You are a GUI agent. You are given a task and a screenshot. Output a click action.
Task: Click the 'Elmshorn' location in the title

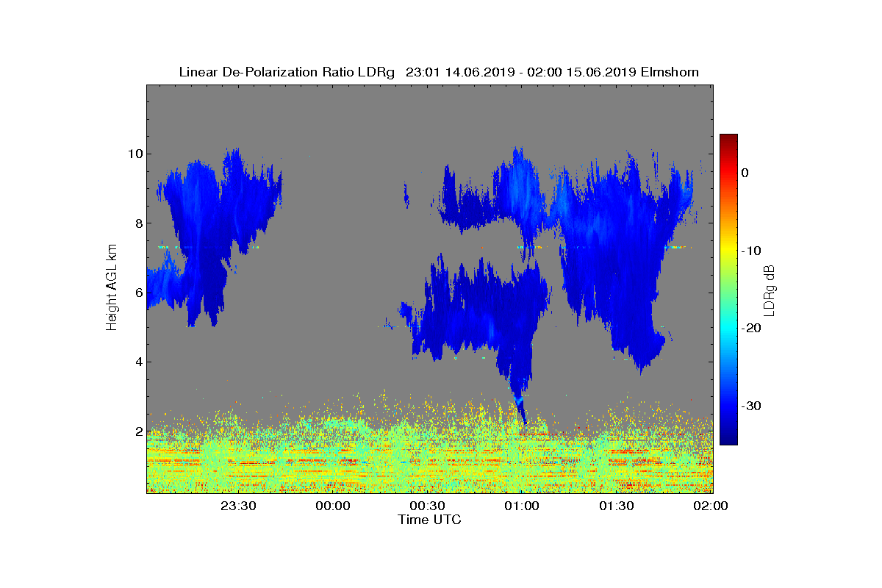point(670,72)
